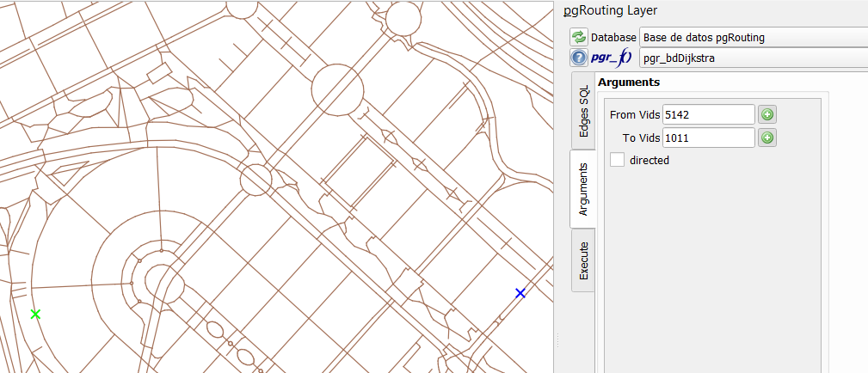Open the Database combo box
Viewport: 868px width, 373px height.
pyautogui.click(x=754, y=38)
